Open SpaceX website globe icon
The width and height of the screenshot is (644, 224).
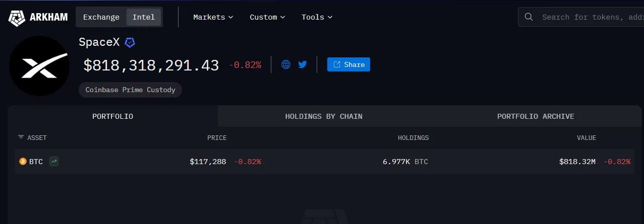(x=286, y=64)
